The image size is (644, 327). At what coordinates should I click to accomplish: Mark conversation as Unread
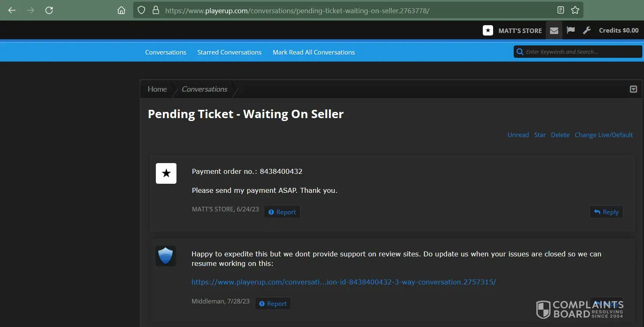pos(518,135)
